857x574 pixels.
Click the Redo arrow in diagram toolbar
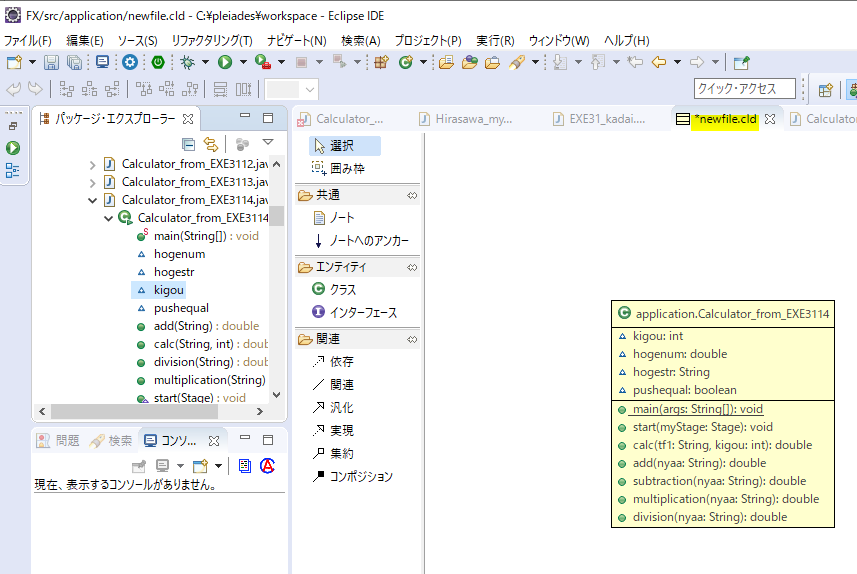click(35, 89)
